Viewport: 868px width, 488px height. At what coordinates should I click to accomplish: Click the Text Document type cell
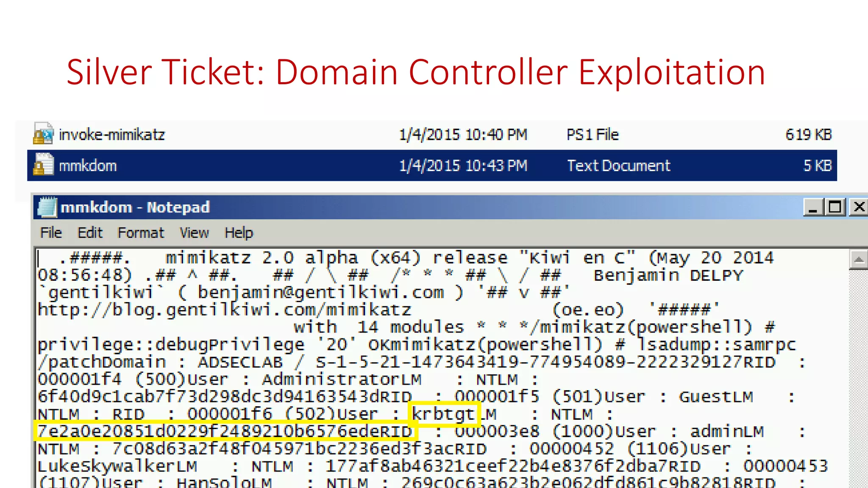point(619,165)
